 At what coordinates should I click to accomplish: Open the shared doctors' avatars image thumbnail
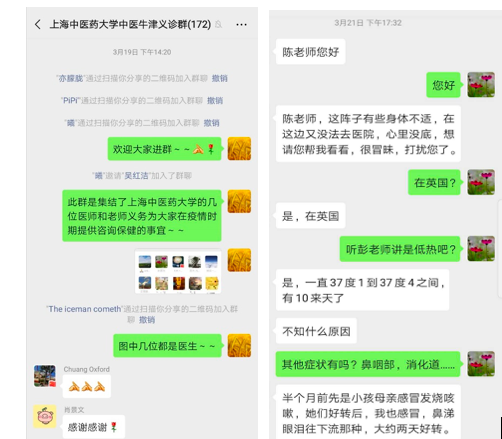coord(178,272)
